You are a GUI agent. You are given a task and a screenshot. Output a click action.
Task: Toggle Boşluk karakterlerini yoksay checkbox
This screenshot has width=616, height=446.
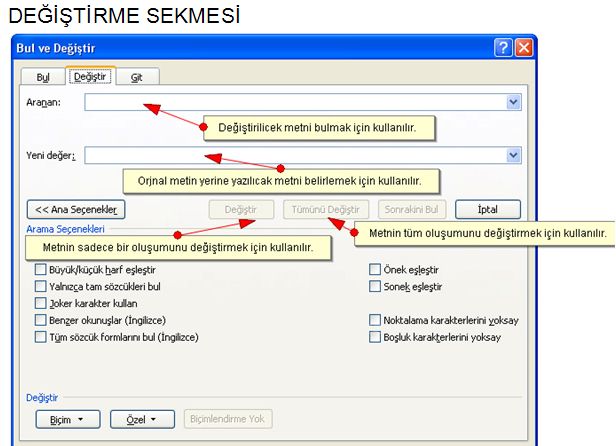(375, 337)
